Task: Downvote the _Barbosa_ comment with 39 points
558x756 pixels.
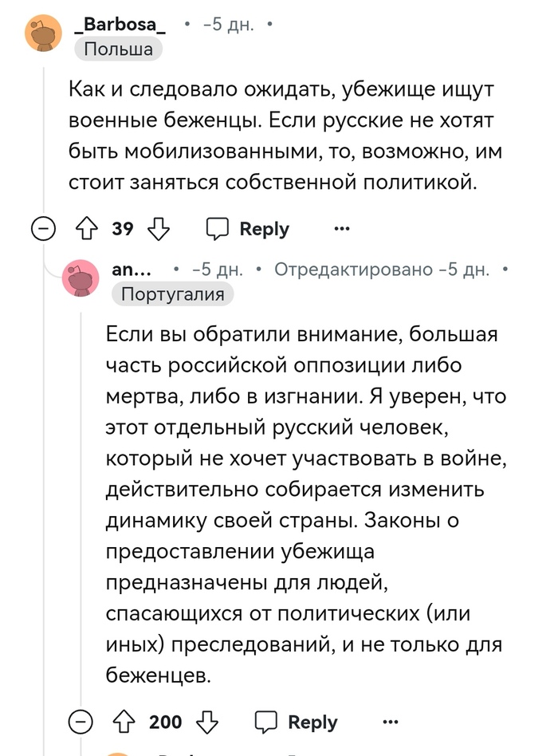Action: click(160, 229)
